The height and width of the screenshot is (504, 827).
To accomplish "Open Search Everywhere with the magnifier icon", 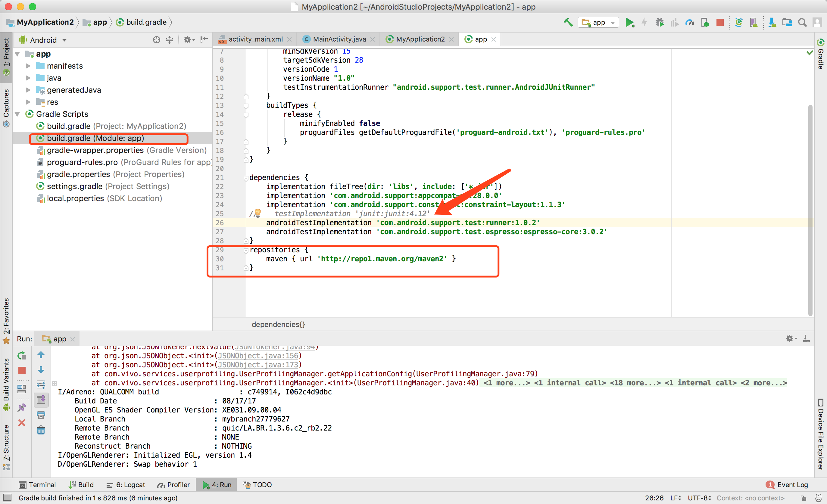I will (x=803, y=22).
